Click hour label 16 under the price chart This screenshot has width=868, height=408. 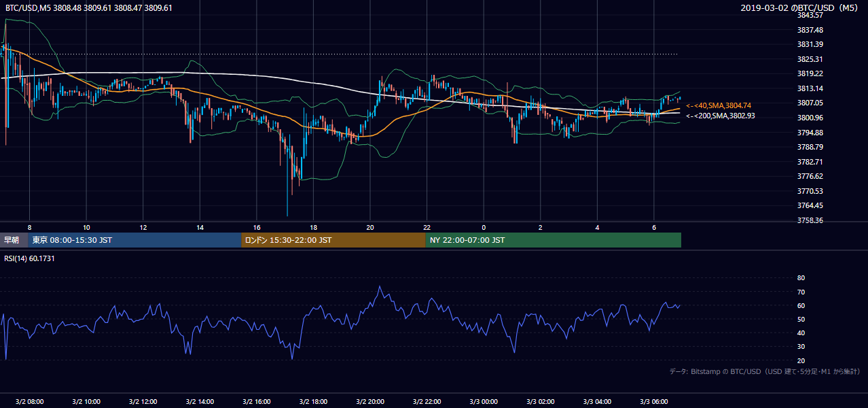[256, 227]
